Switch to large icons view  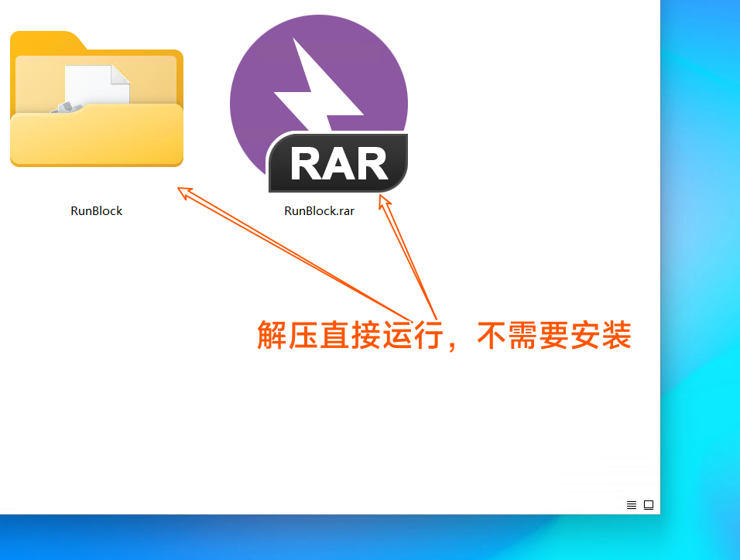(649, 505)
